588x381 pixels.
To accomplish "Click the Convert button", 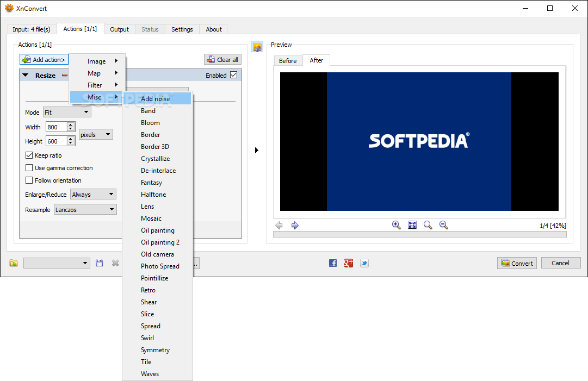I will point(517,263).
